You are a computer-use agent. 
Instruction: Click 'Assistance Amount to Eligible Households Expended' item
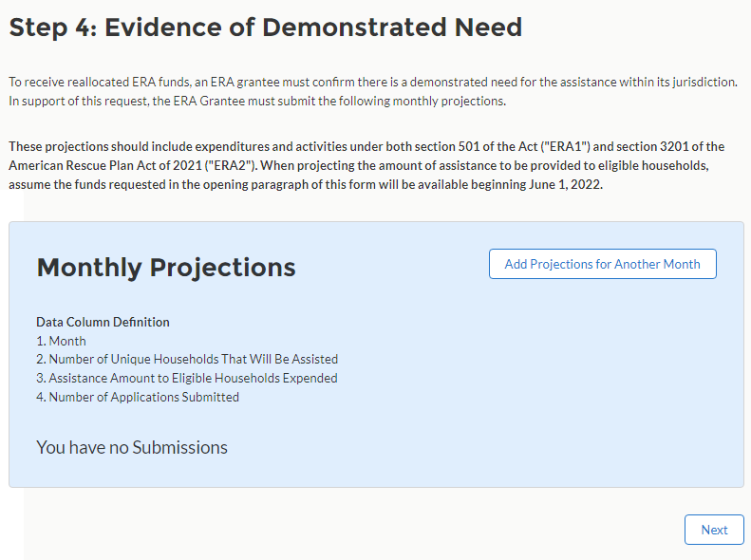[193, 378]
